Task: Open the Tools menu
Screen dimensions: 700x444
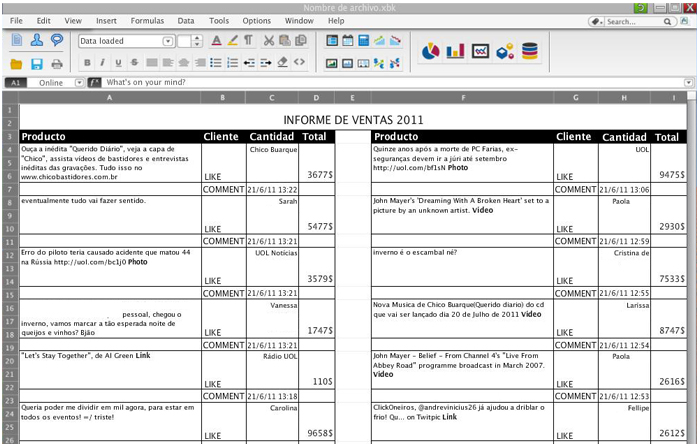Action: coord(219,21)
